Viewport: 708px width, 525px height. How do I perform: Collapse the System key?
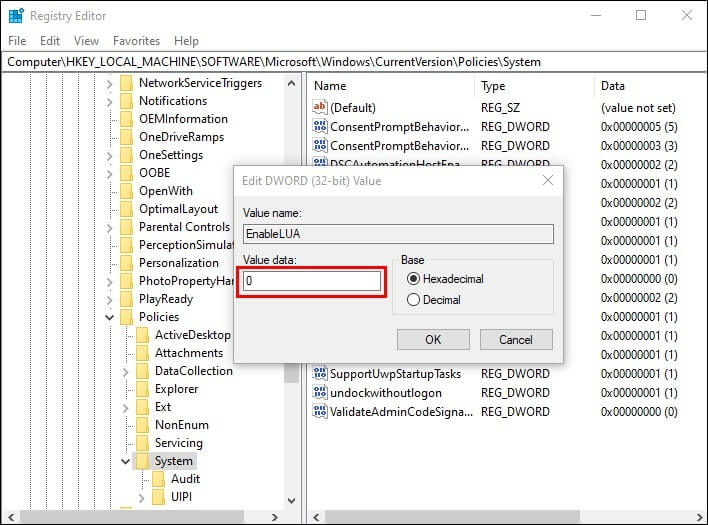pyautogui.click(x=126, y=461)
